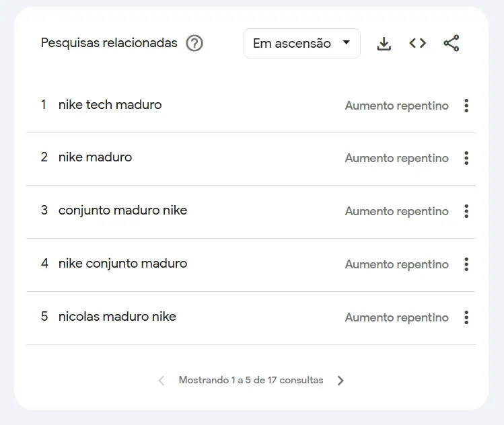Click the Pesquisas relacionadas heading
The height and width of the screenshot is (425, 504).
click(x=109, y=43)
